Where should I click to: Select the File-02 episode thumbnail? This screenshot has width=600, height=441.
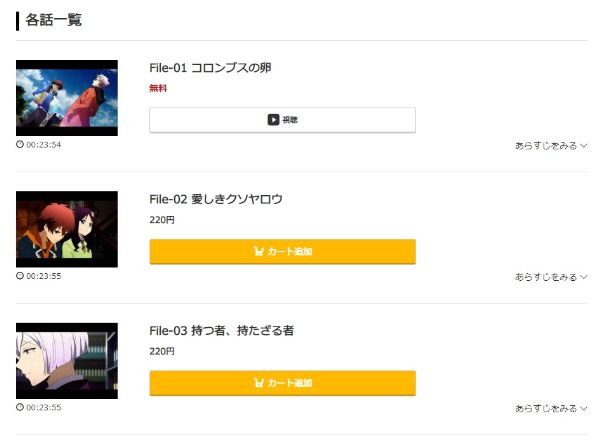[x=67, y=229]
